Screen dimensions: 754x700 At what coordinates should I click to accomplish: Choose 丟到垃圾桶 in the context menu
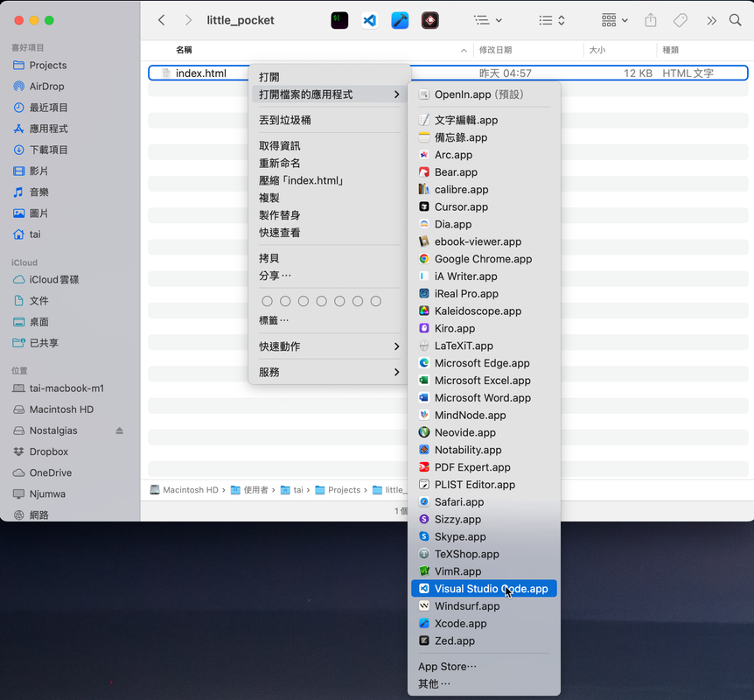click(330, 120)
